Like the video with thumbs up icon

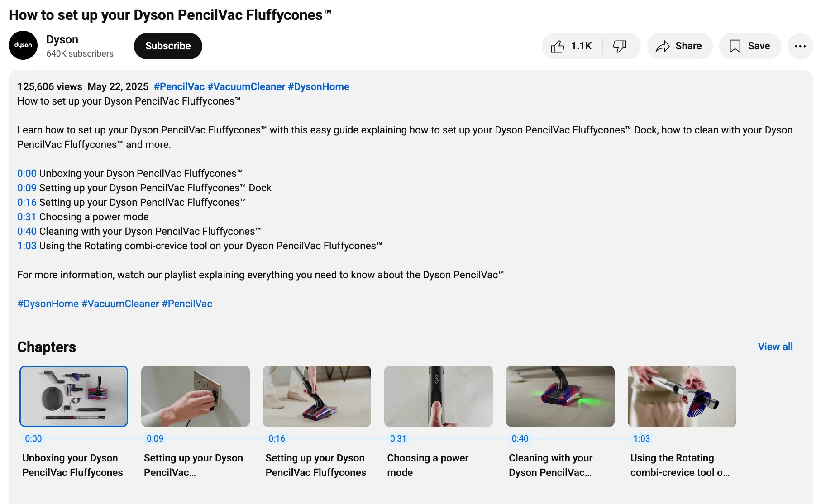click(x=571, y=46)
